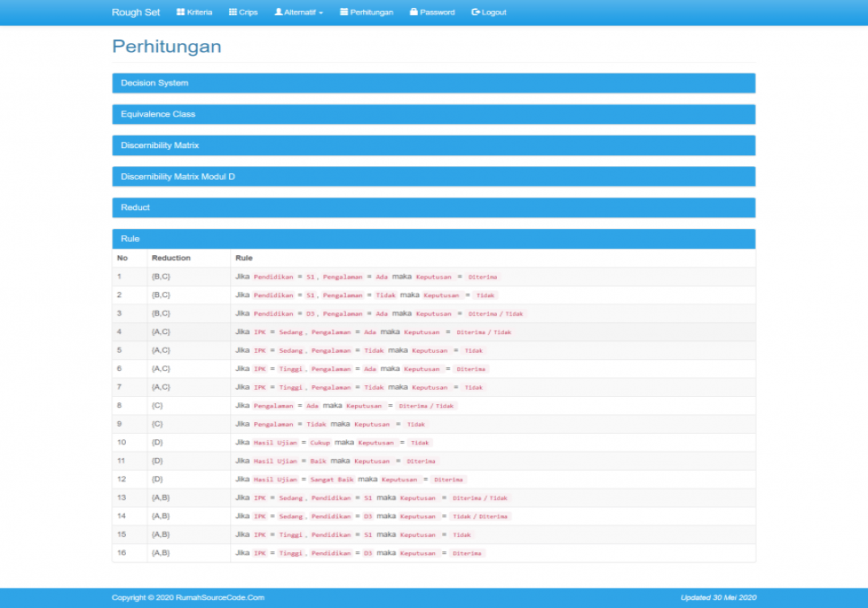Expand the Decision System panel
Image resolution: width=868 pixels, height=608 pixels.
coord(433,83)
